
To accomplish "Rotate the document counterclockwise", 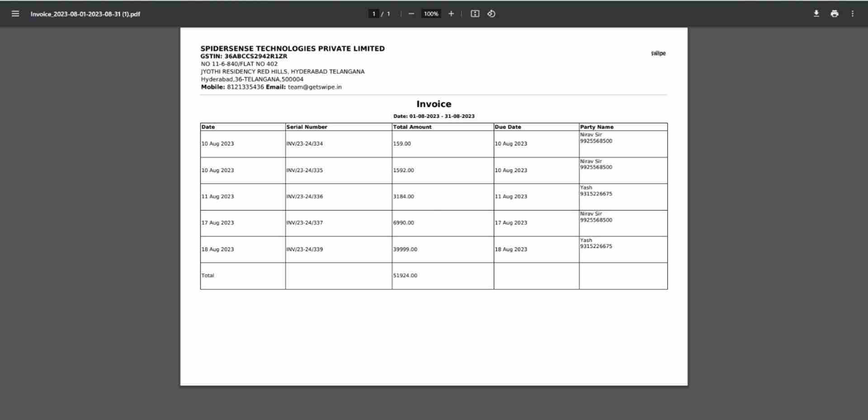I will (491, 14).
